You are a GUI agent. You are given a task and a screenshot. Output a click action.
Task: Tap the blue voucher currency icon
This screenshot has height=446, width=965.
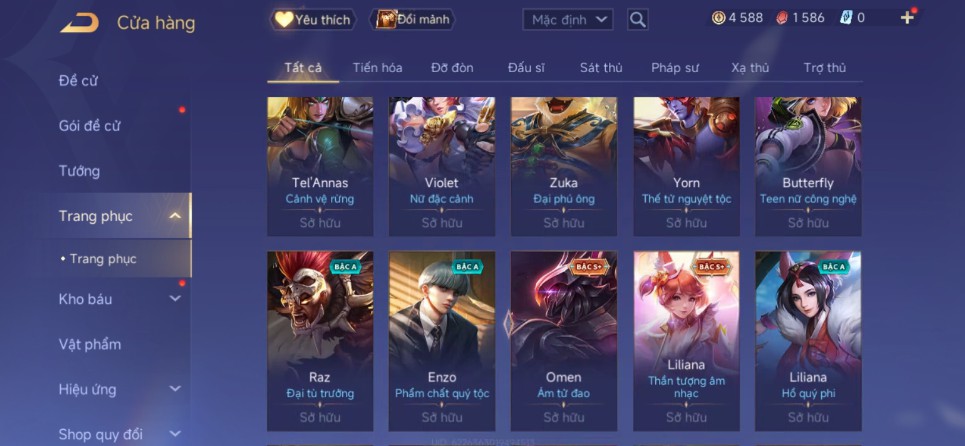point(846,18)
